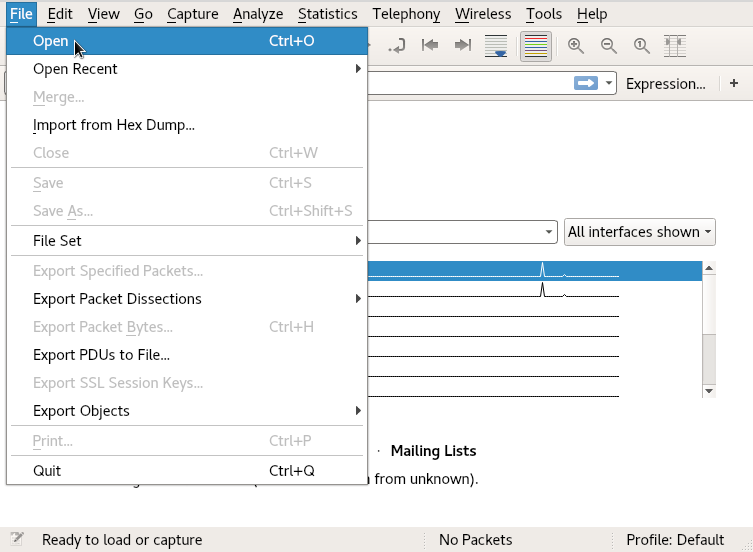Click the Zoom In magnifier icon
The image size is (753, 552).
pyautogui.click(x=575, y=46)
